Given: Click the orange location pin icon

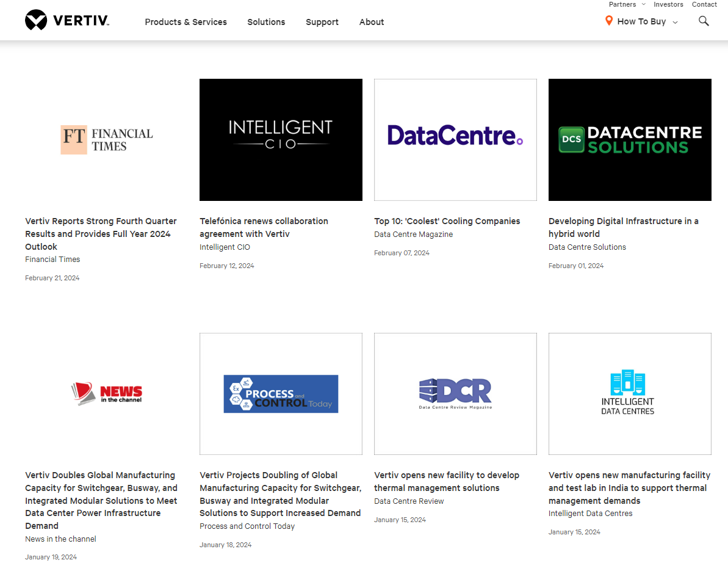Looking at the screenshot, I should coord(608,21).
